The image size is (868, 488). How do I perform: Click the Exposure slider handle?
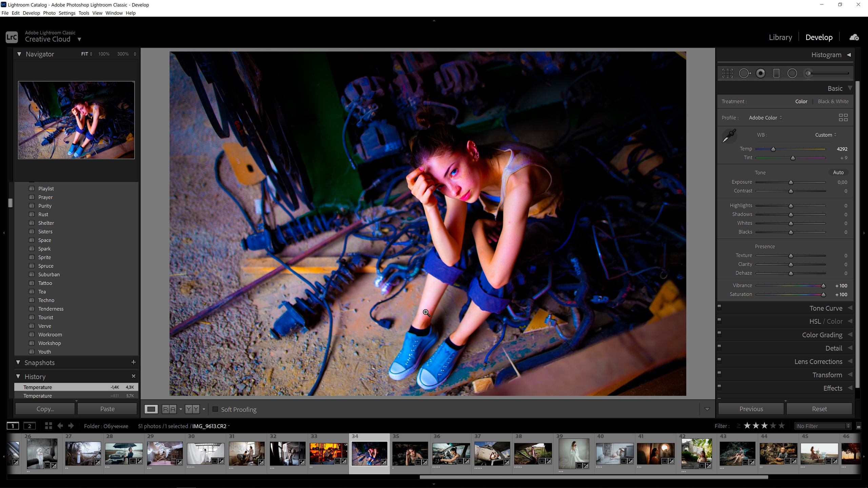click(x=791, y=182)
